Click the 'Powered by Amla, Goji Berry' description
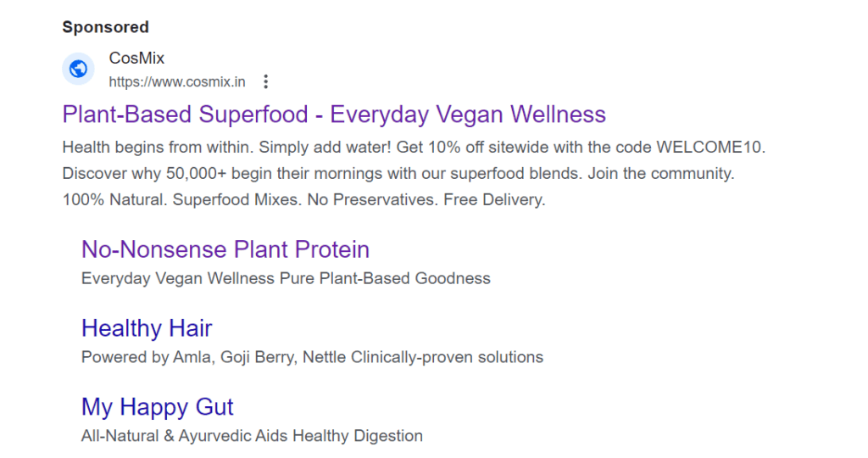868x458 pixels. point(312,357)
